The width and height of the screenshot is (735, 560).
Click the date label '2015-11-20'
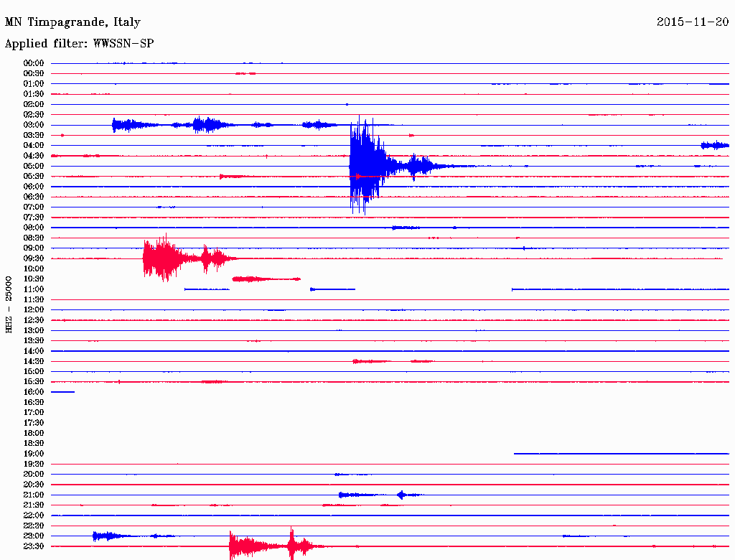(x=693, y=22)
